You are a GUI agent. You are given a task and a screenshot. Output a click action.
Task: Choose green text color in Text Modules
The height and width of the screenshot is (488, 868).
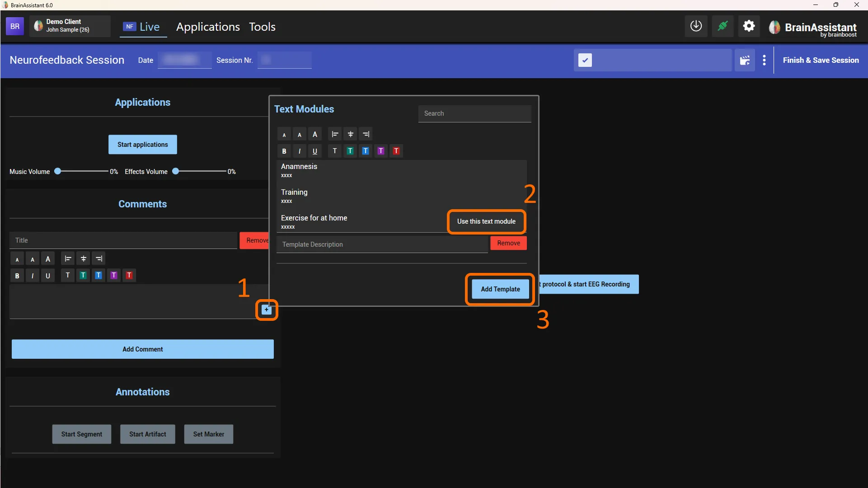pos(350,151)
